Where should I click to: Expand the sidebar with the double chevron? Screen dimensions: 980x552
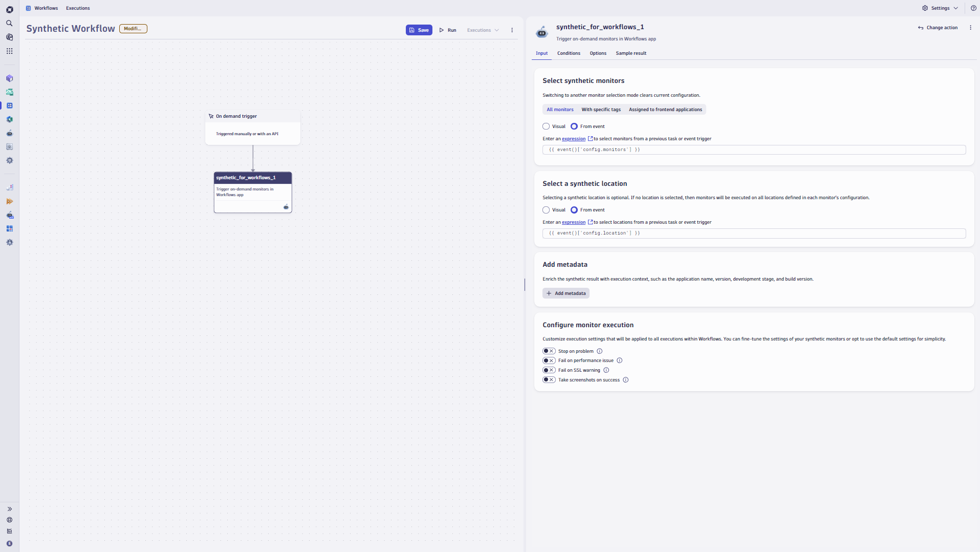click(9, 509)
